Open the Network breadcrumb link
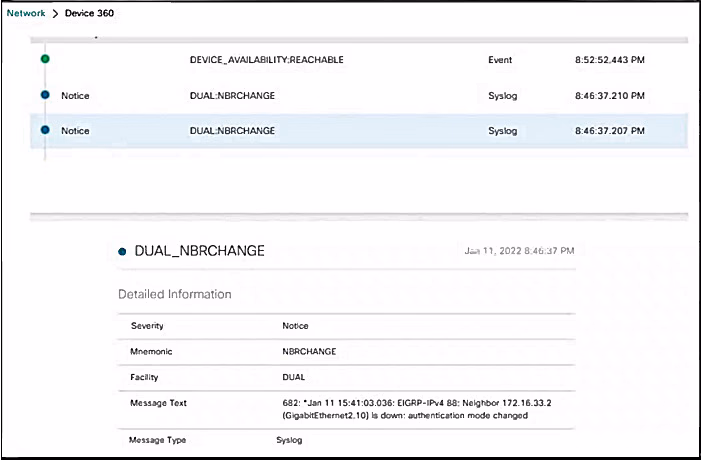Image resolution: width=701 pixels, height=460 pixels. [x=26, y=13]
